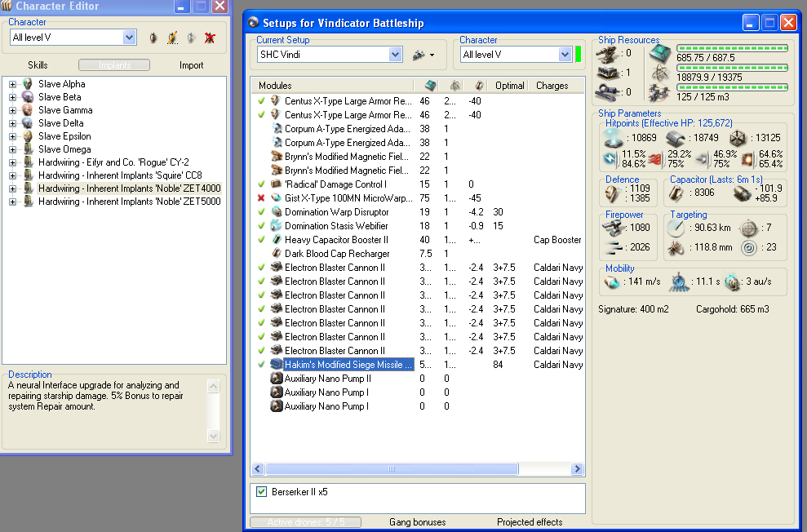Click the drone bay icon beside 125 / 125 m3
The width and height of the screenshot is (807, 532).
click(x=660, y=93)
